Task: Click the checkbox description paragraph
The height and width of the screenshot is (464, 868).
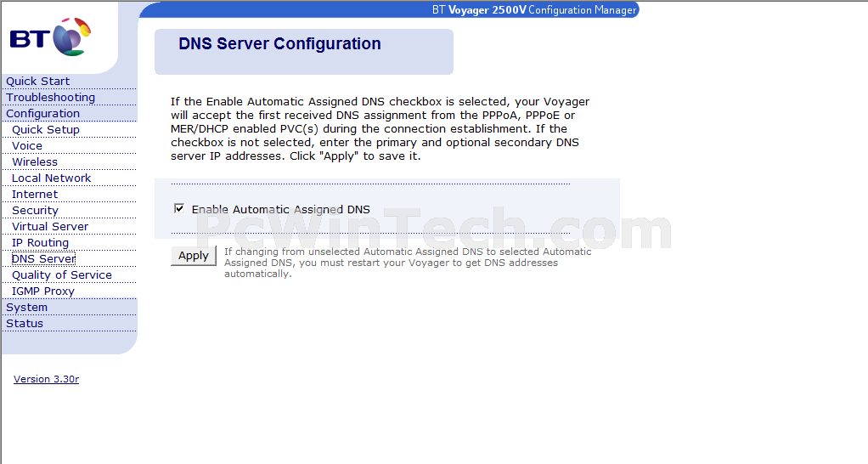Action: tap(380, 128)
